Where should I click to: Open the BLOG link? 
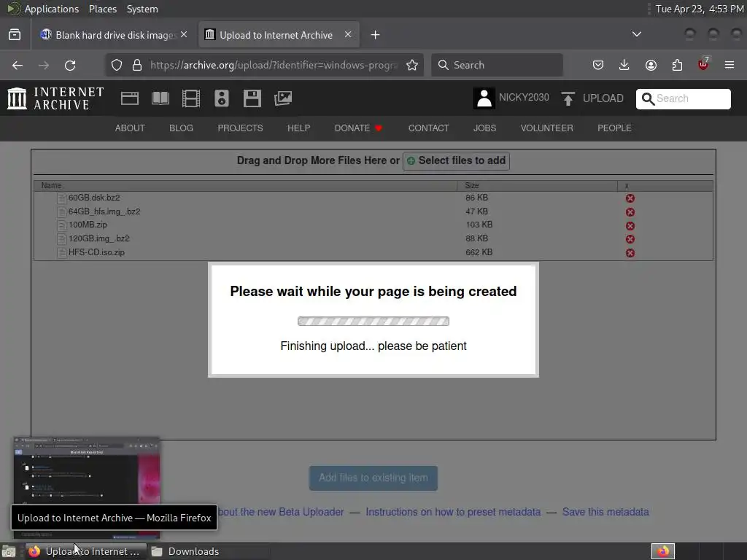(182, 128)
